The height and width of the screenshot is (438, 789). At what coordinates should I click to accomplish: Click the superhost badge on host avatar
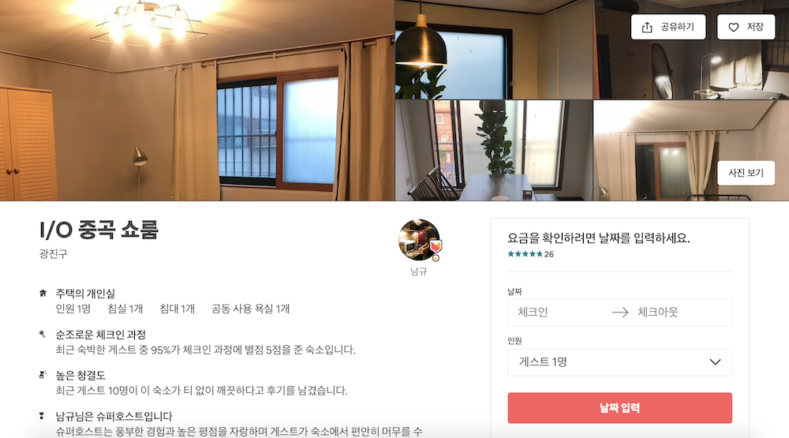coord(435,249)
